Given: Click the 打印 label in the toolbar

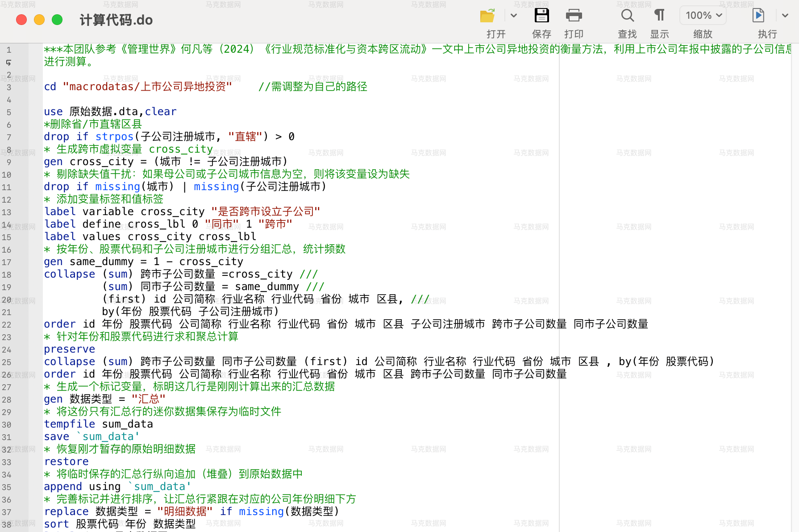Looking at the screenshot, I should [574, 33].
